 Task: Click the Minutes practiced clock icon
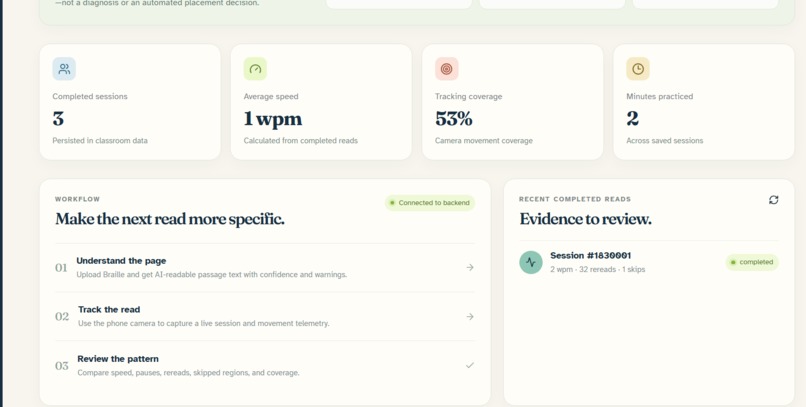click(638, 69)
